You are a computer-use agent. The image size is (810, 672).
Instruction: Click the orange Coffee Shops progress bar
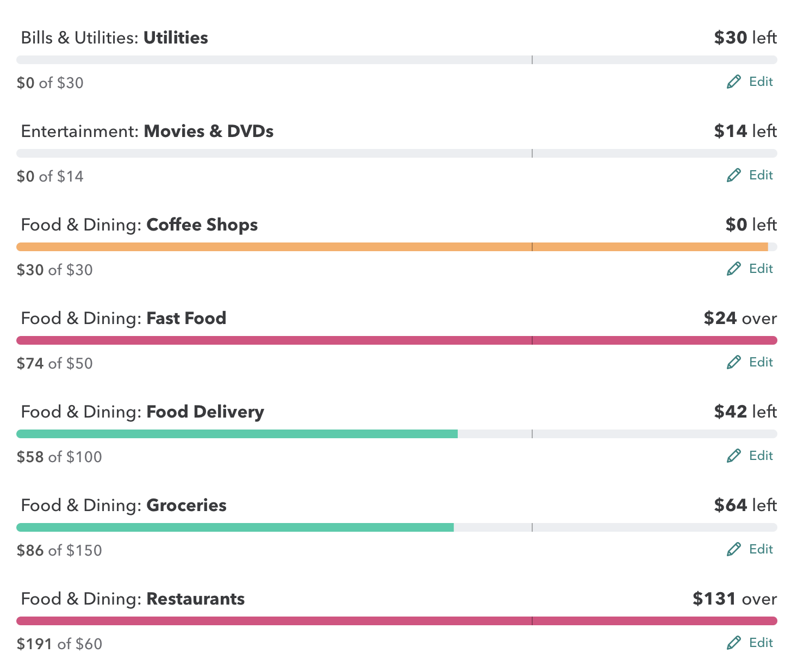click(391, 247)
